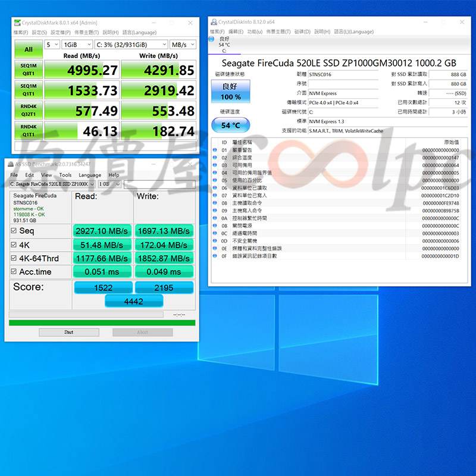This screenshot has height=476, width=476.
Task: Open the 1GiB test size dropdown
Action: pos(77,45)
